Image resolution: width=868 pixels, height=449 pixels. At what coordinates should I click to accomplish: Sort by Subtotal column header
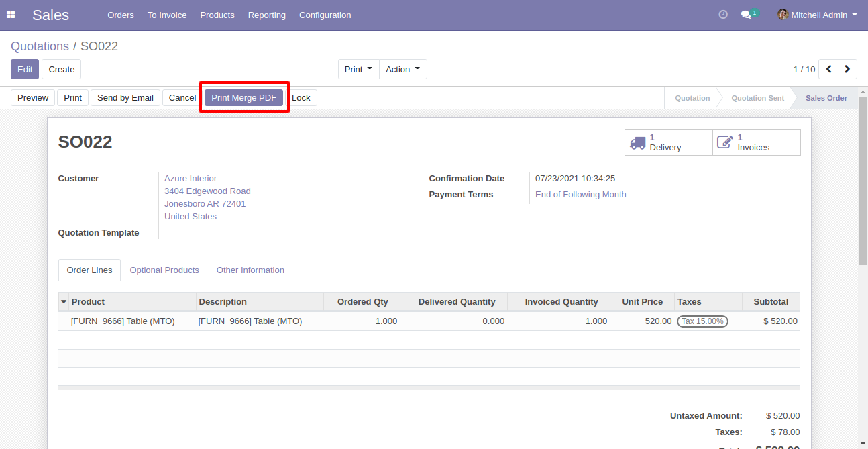click(x=771, y=302)
